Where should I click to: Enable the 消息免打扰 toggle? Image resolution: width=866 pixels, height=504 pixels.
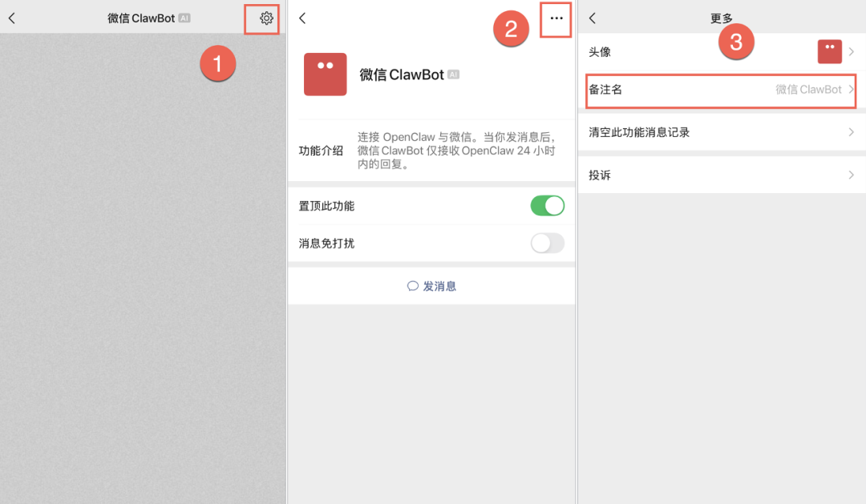[548, 243]
